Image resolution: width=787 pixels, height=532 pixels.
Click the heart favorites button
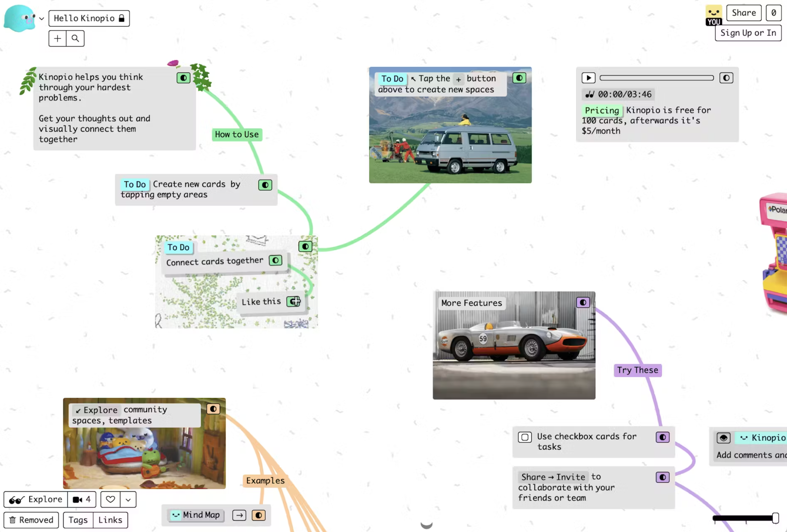tap(110, 499)
